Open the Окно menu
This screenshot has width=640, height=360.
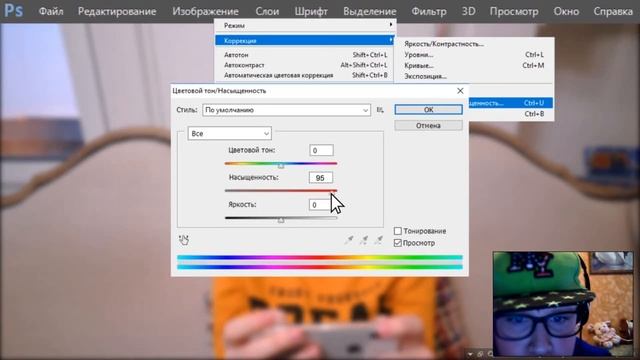(x=566, y=11)
